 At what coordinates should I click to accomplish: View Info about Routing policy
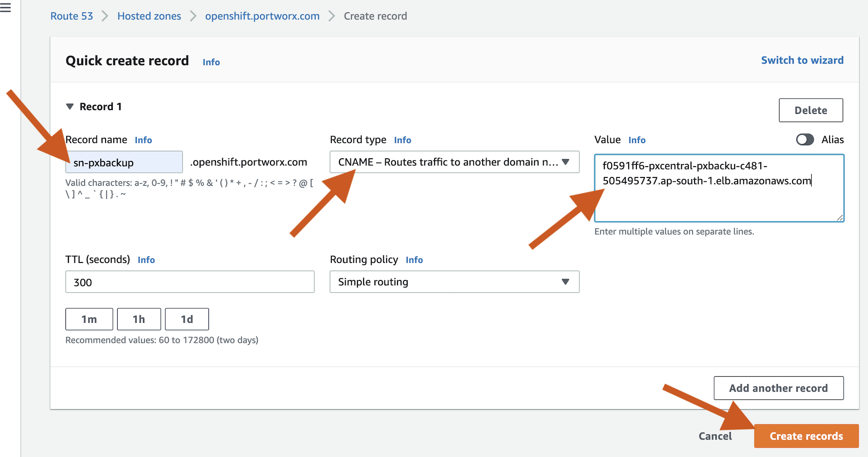414,260
